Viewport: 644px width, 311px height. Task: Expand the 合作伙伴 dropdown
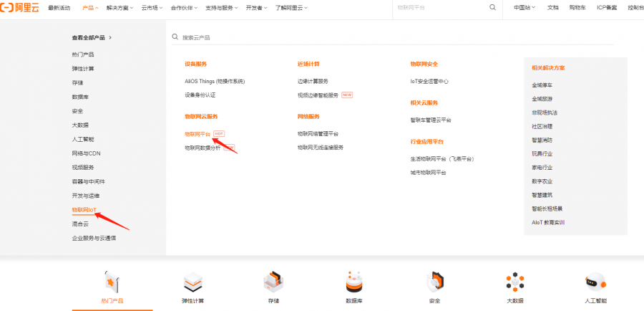tap(184, 7)
